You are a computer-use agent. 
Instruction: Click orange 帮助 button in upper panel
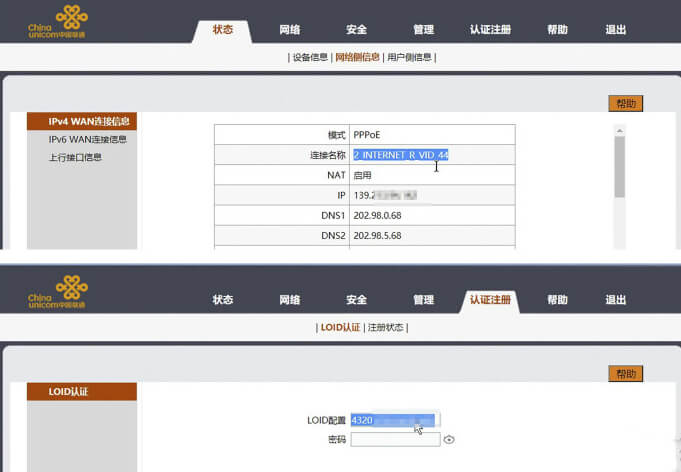(625, 103)
